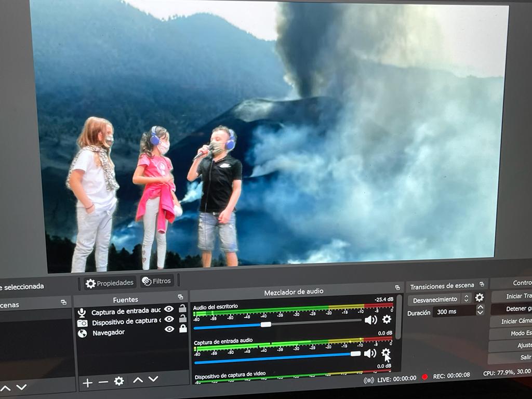
Task: Mute the Audio del escritorio speaker icon
Action: click(x=370, y=320)
